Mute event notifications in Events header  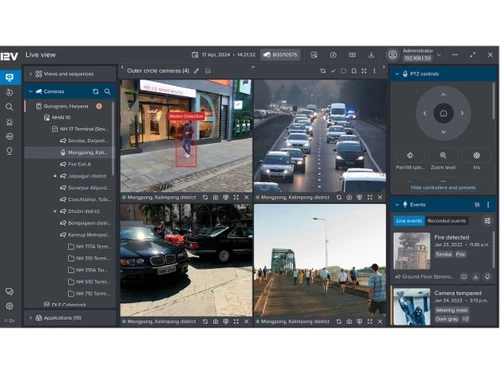click(x=477, y=205)
